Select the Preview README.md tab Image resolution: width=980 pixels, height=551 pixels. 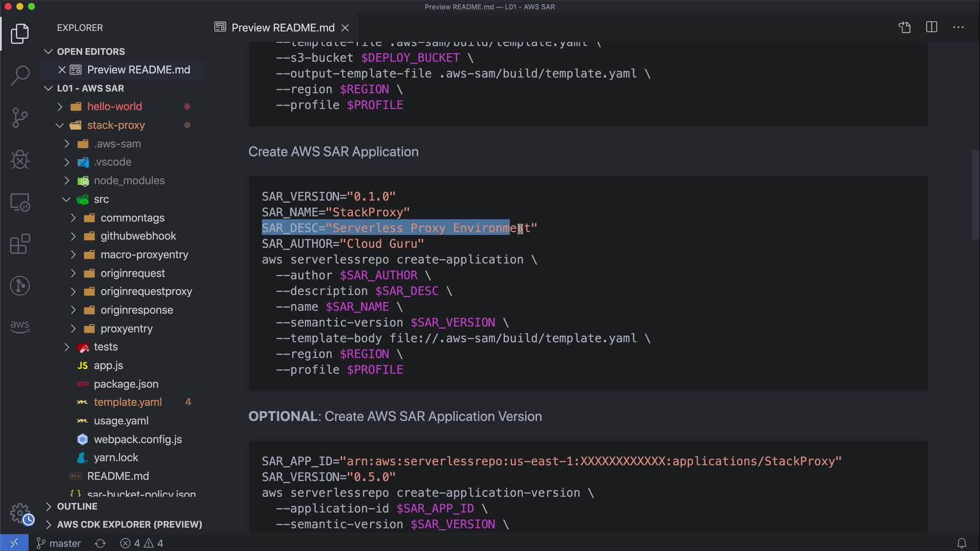point(282,28)
